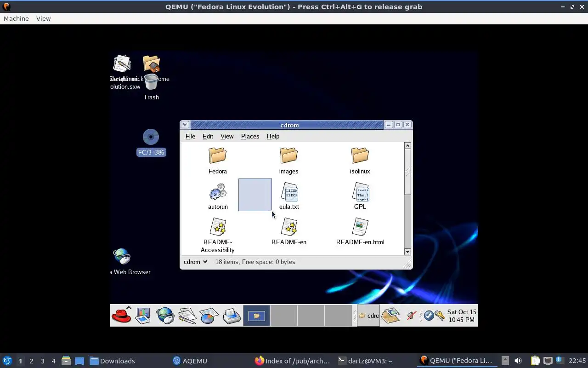Open the QEMU View menu
This screenshot has width=588, height=368.
click(x=43, y=18)
